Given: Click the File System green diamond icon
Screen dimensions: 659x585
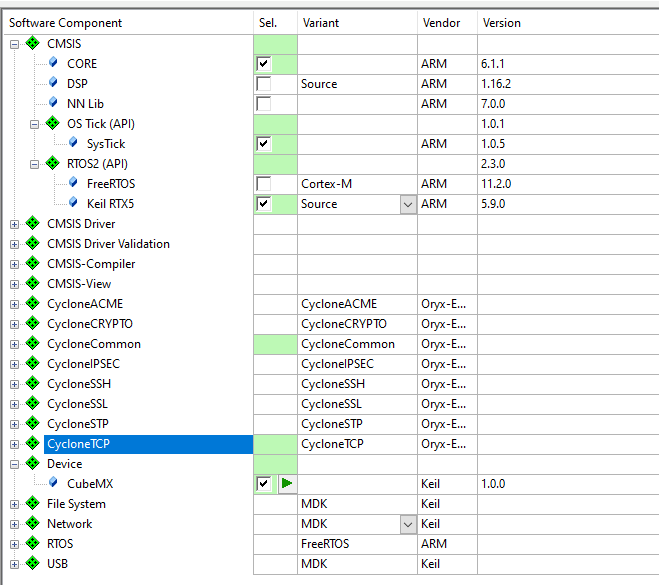Looking at the screenshot, I should (33, 504).
